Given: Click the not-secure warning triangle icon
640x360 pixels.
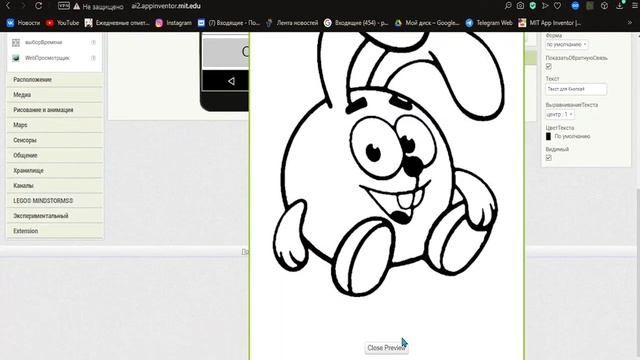Looking at the screenshot, I should click(x=77, y=6).
